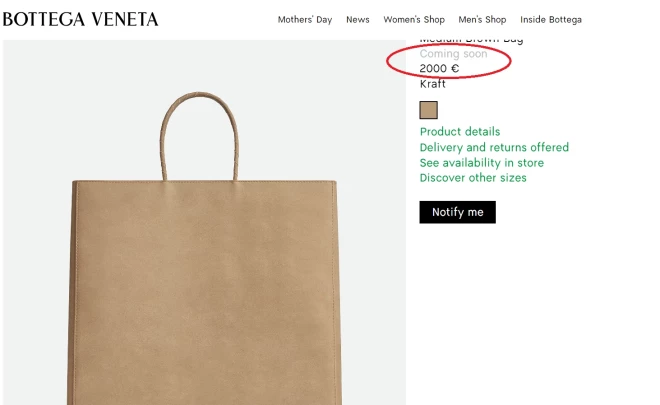The image size is (660, 405).
Task: Open the Men's Shop menu
Action: 482,20
